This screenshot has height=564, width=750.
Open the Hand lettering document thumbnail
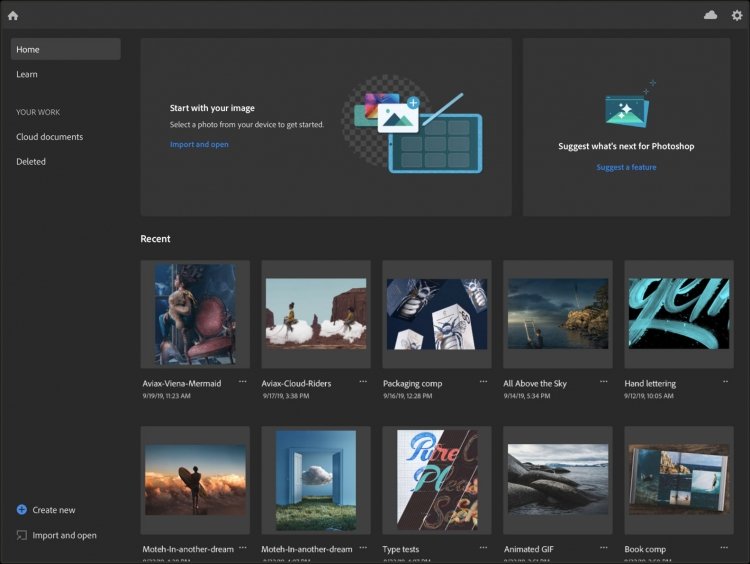click(x=679, y=314)
